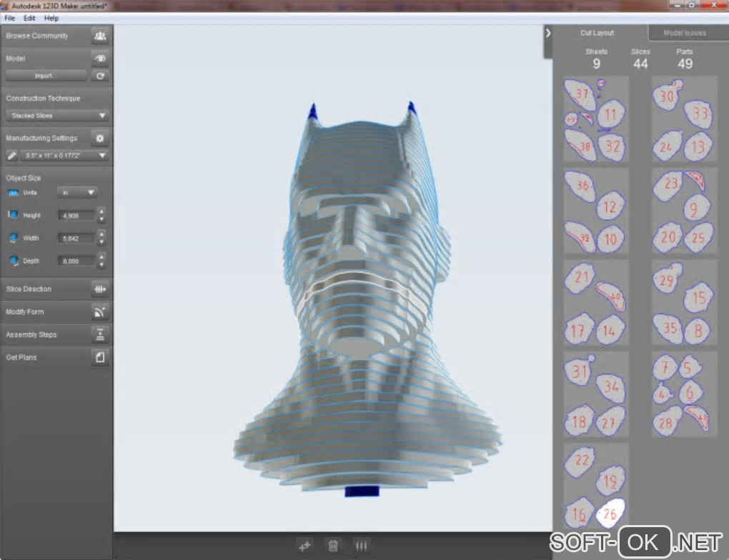Select part 16 in cut layout
Screen dimensions: 729x560
point(579,513)
